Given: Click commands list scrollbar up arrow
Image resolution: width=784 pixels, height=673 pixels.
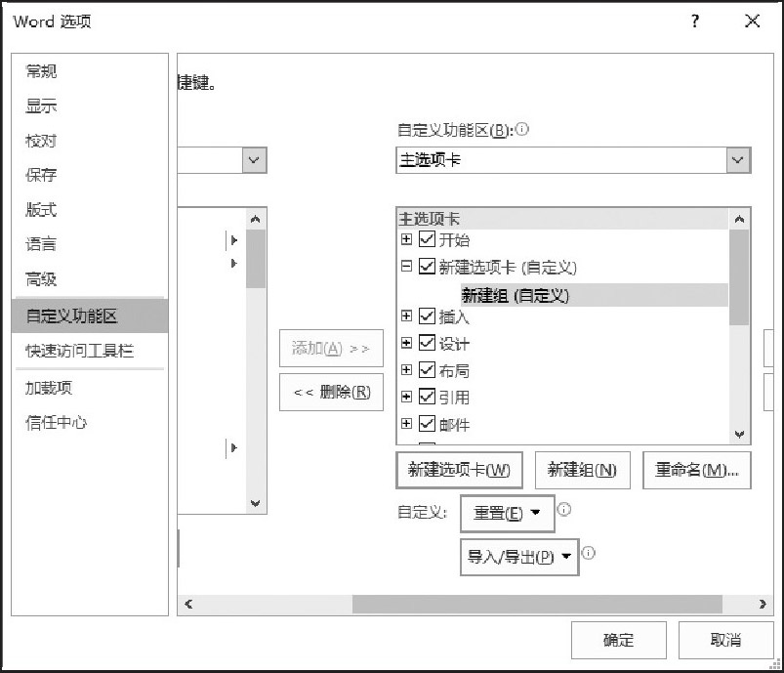Looking at the screenshot, I should tap(256, 219).
